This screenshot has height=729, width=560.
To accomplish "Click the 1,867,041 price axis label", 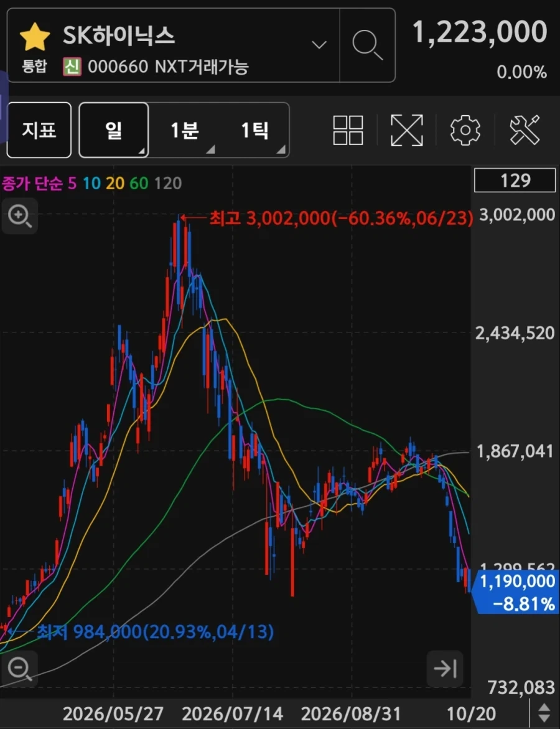I will [515, 451].
